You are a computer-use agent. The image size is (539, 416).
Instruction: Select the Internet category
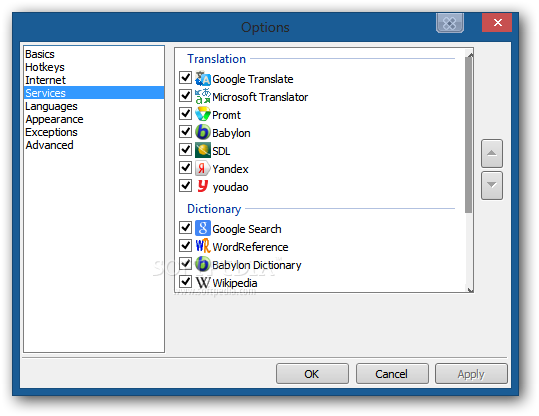tap(94, 80)
